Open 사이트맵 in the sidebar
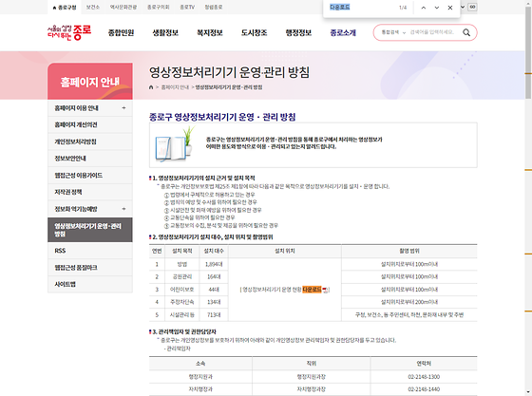Viewport: 532px width, 396px height. click(90, 284)
